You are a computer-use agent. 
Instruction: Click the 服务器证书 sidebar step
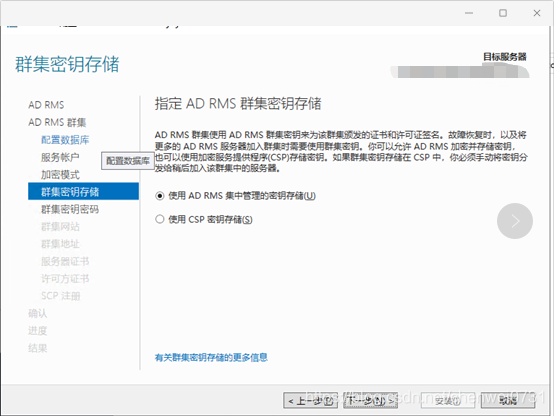pos(65,262)
